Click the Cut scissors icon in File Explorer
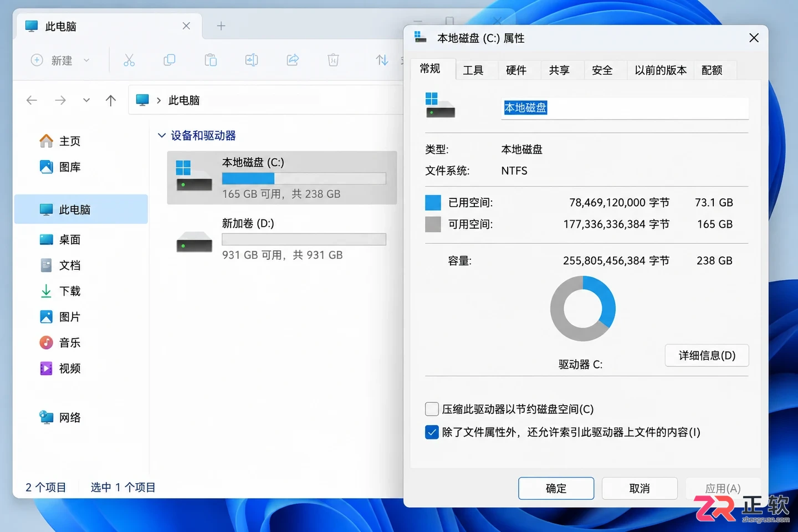 pos(129,60)
